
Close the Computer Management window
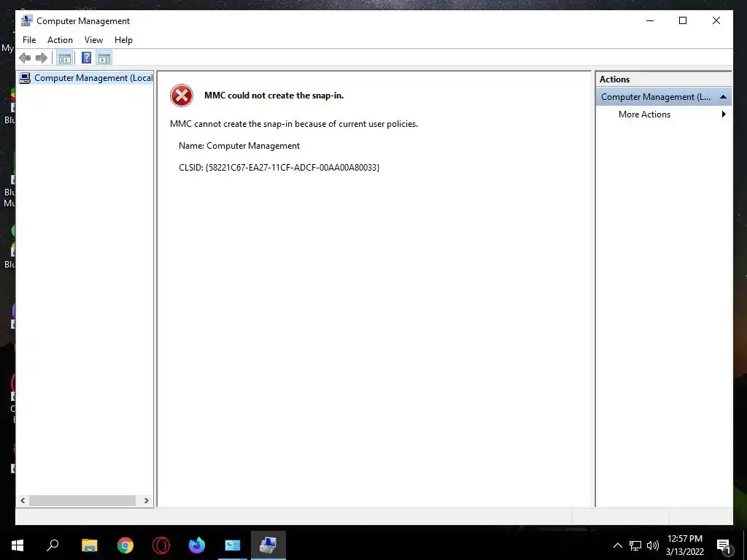point(716,20)
